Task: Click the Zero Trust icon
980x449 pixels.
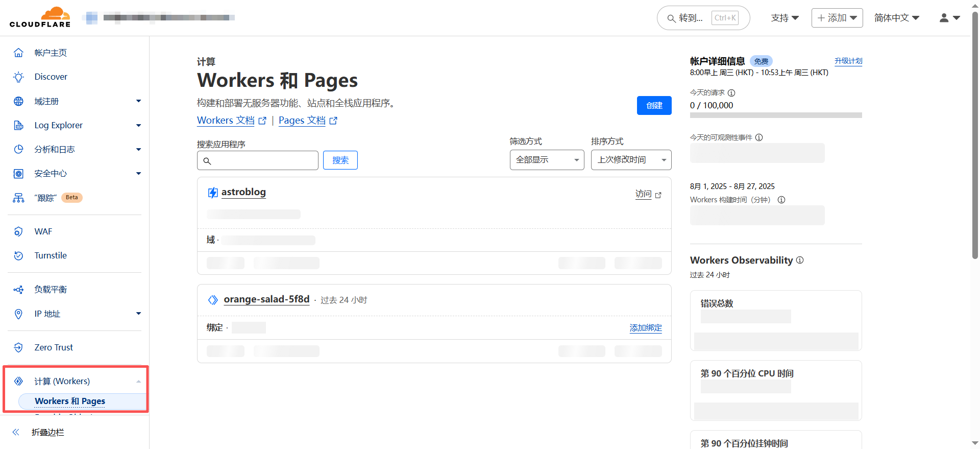Action: coord(18,347)
